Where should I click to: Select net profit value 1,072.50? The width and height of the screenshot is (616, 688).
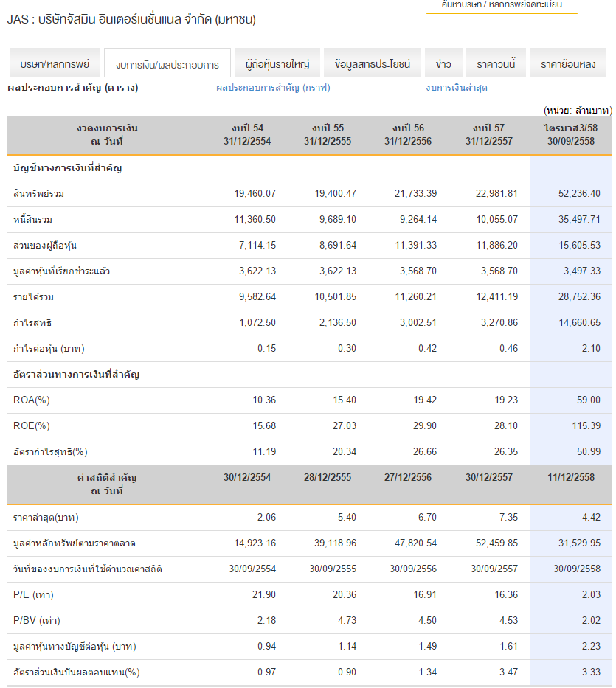click(x=257, y=323)
